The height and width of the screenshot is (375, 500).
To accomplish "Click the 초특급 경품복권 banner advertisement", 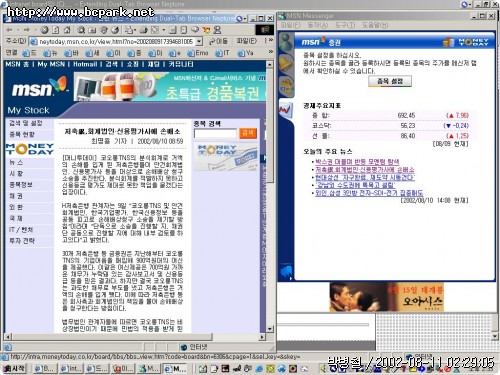I will (x=170, y=87).
